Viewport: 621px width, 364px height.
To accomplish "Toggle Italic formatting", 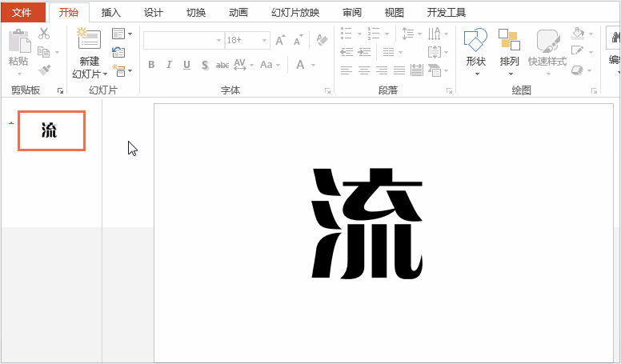I will coord(169,65).
